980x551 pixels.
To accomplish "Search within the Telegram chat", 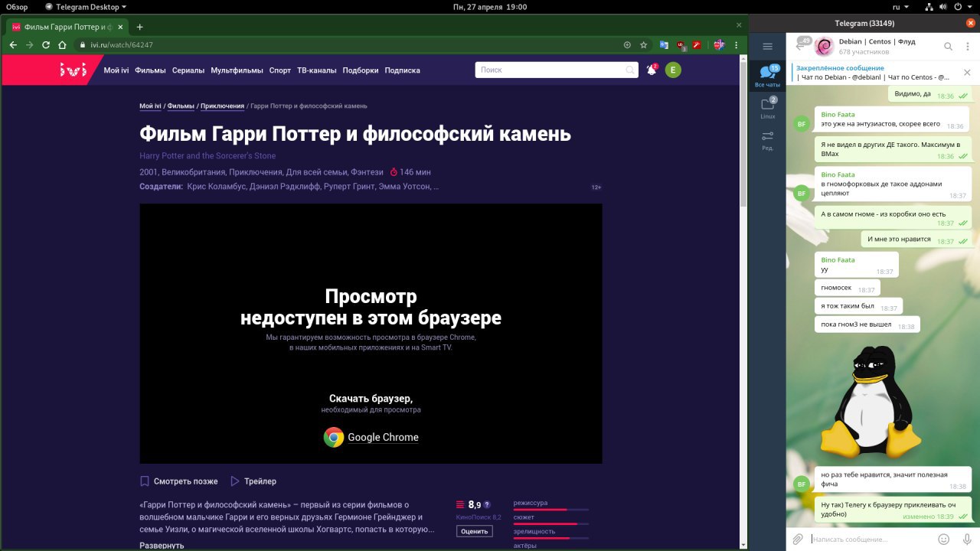I will pyautogui.click(x=948, y=47).
